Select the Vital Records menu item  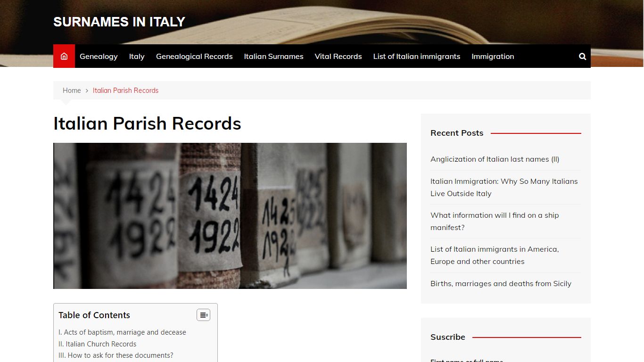(x=338, y=56)
